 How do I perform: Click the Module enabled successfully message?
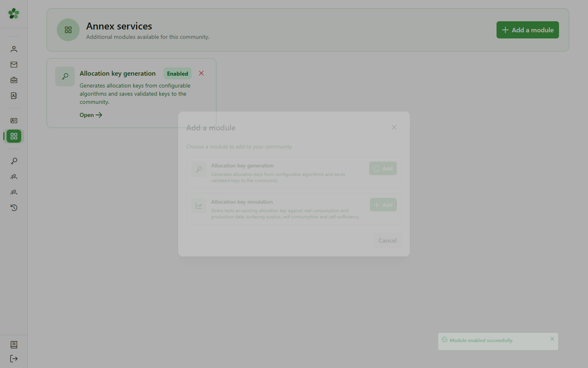(481, 340)
